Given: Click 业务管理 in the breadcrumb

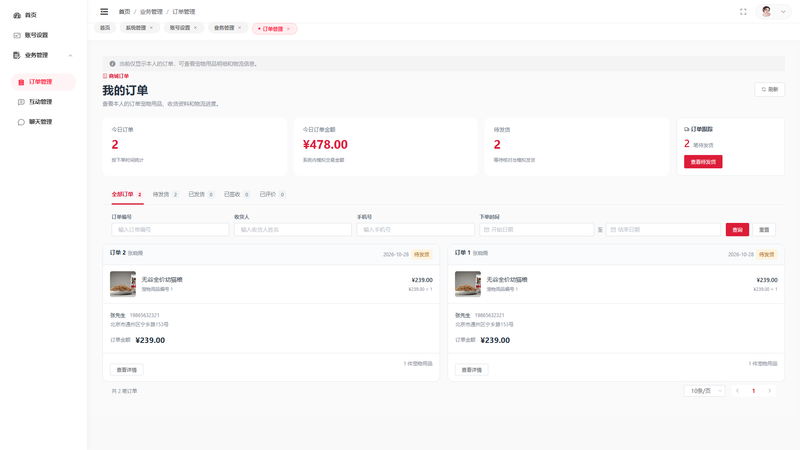Looking at the screenshot, I should tap(151, 11).
